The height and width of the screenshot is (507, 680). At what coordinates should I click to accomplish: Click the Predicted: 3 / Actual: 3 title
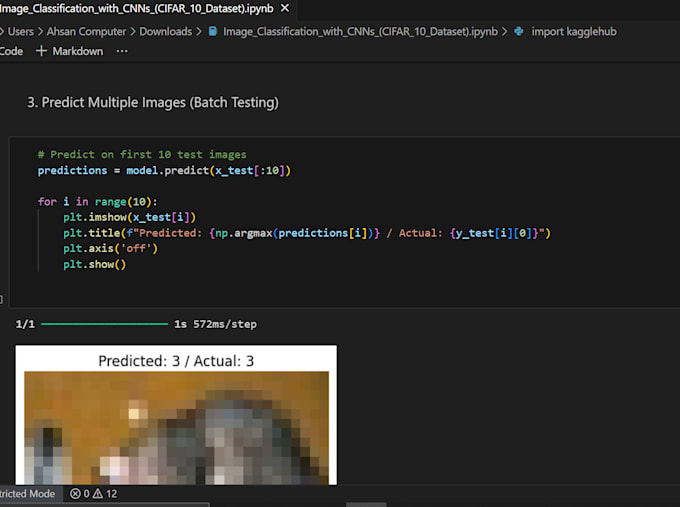(176, 360)
